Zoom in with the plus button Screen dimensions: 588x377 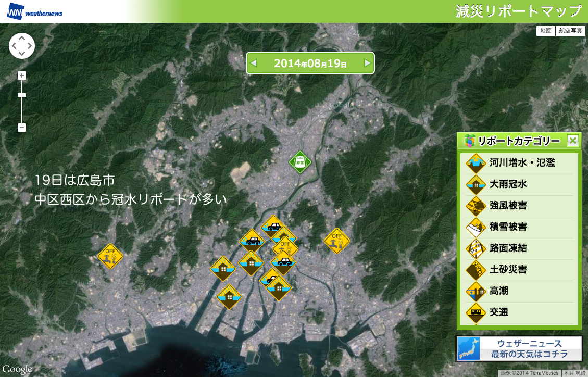pyautogui.click(x=22, y=76)
